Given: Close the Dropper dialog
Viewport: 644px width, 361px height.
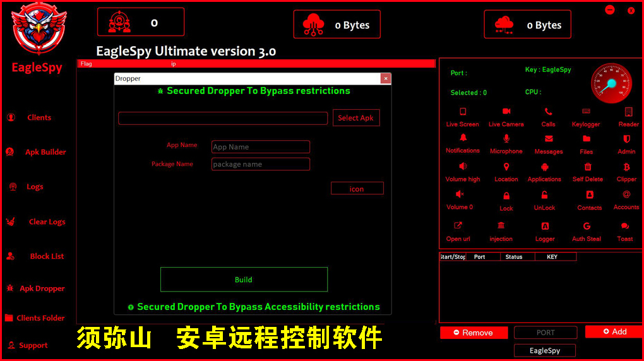Looking at the screenshot, I should point(386,78).
